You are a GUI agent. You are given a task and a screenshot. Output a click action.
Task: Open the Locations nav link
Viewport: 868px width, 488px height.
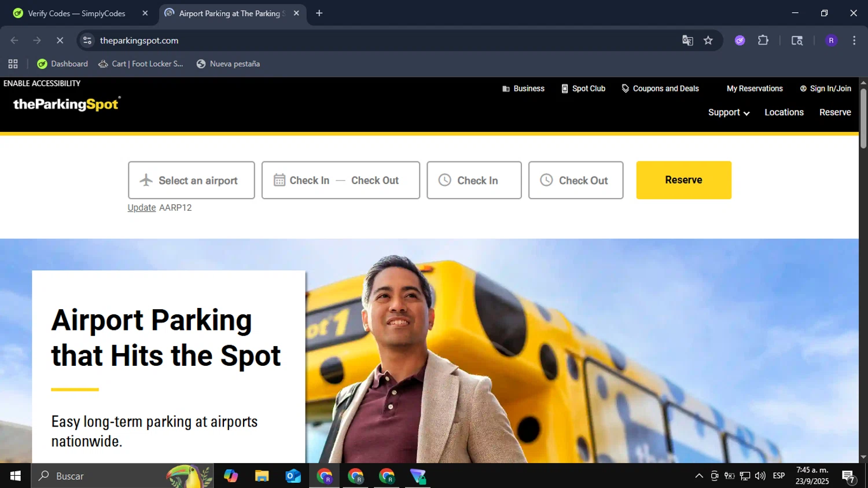coord(784,112)
